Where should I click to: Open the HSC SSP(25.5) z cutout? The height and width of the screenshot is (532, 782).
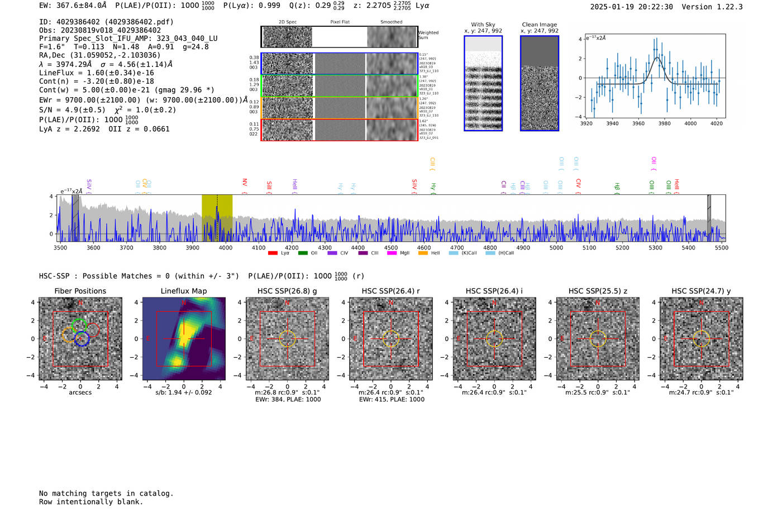pyautogui.click(x=598, y=339)
